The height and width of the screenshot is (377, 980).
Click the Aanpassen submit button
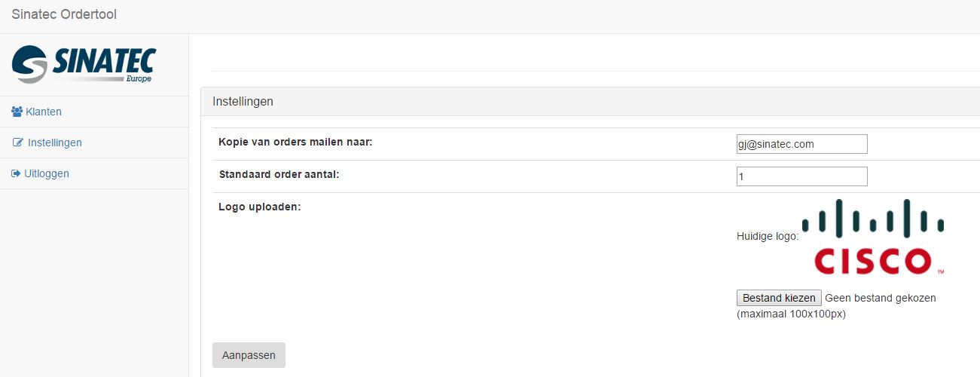[249, 355]
